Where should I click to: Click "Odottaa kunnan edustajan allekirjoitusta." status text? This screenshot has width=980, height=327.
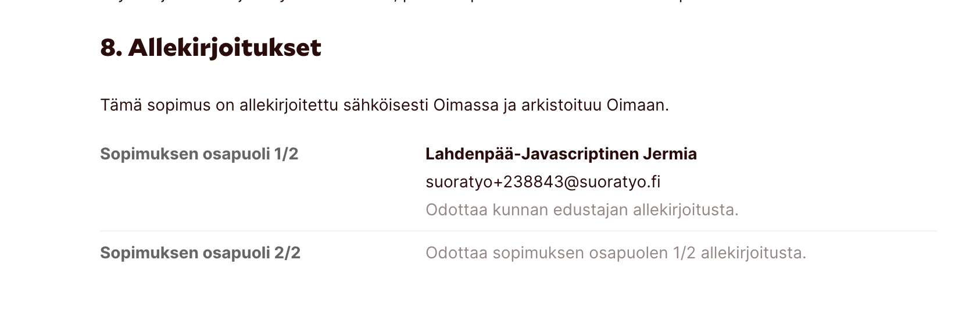(x=582, y=210)
